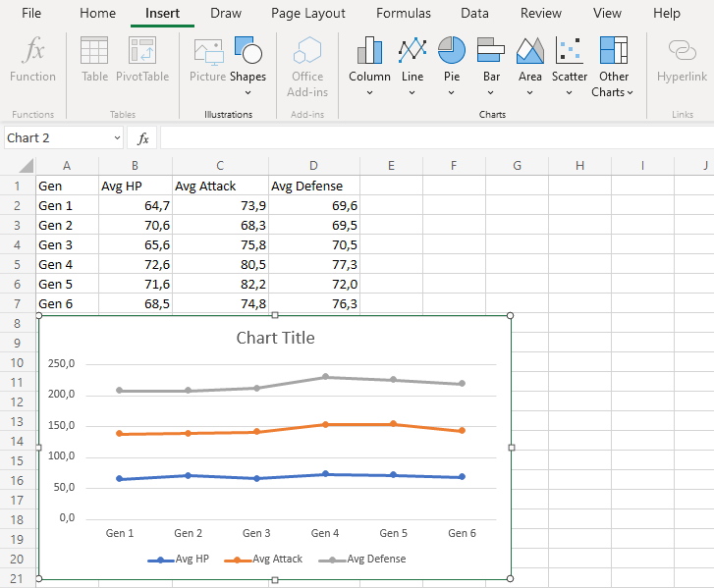Click the Chart Title text
This screenshot has width=714, height=588.
click(x=276, y=339)
